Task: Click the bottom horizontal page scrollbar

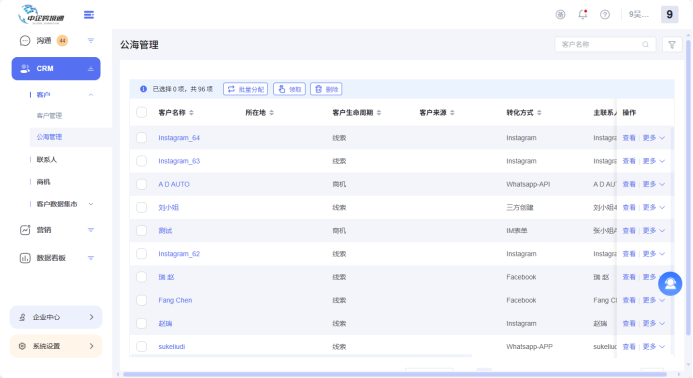Action: coord(395,374)
